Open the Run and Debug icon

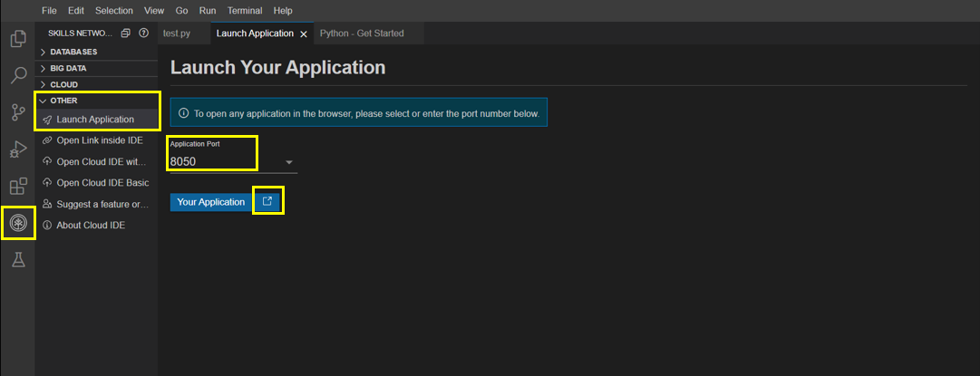(17, 149)
